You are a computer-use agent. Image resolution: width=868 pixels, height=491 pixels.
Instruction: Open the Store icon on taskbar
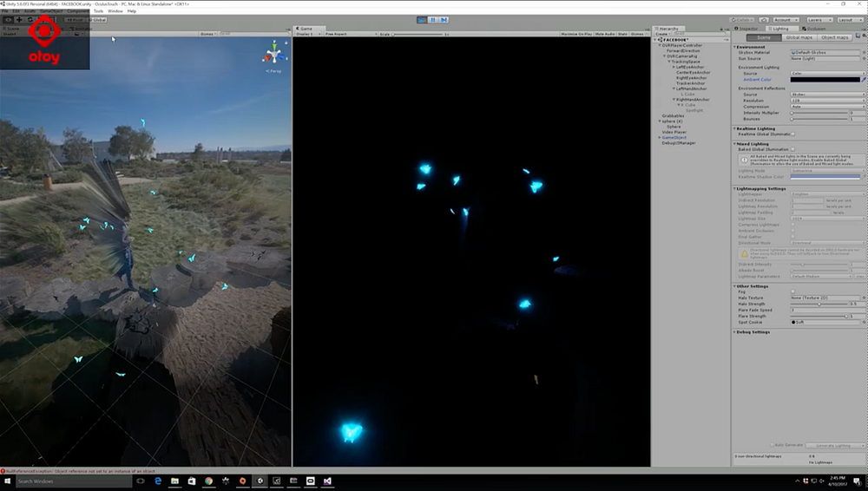pos(192,481)
